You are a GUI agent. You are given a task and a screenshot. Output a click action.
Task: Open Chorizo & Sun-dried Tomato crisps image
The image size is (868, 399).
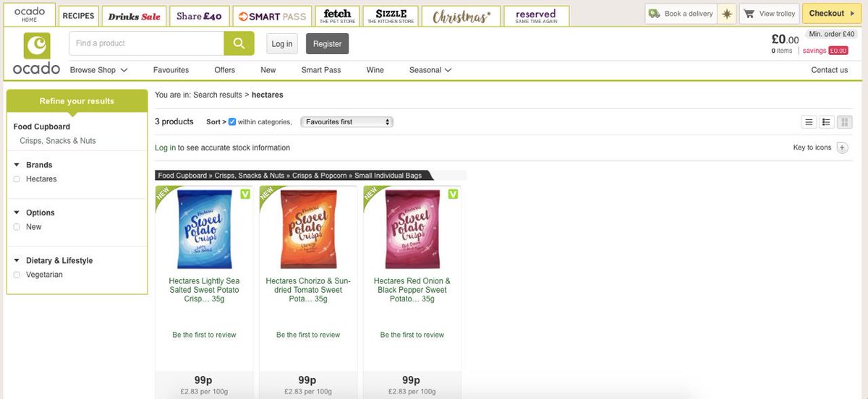tap(308, 230)
